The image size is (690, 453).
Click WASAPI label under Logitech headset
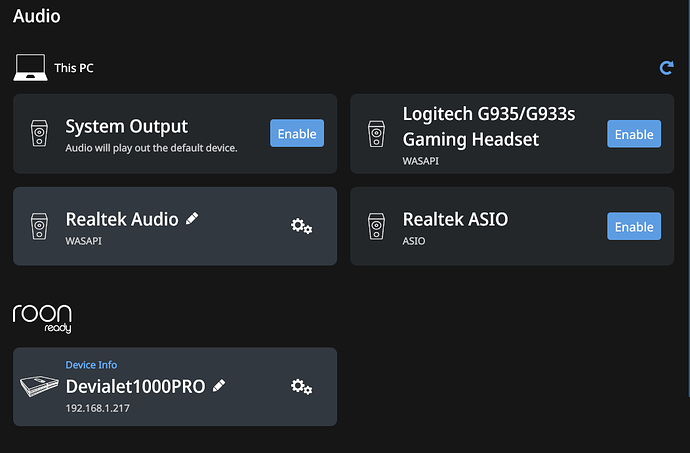[421, 161]
